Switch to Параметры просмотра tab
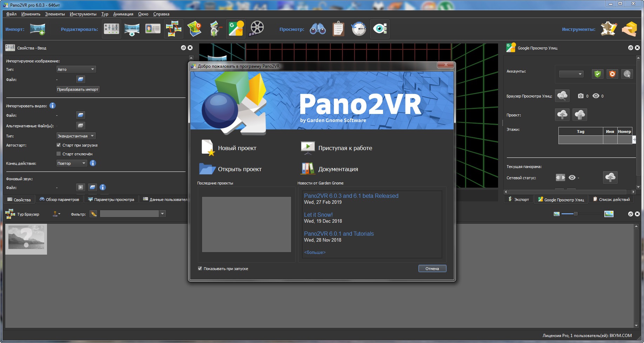This screenshot has width=644, height=343. (111, 200)
